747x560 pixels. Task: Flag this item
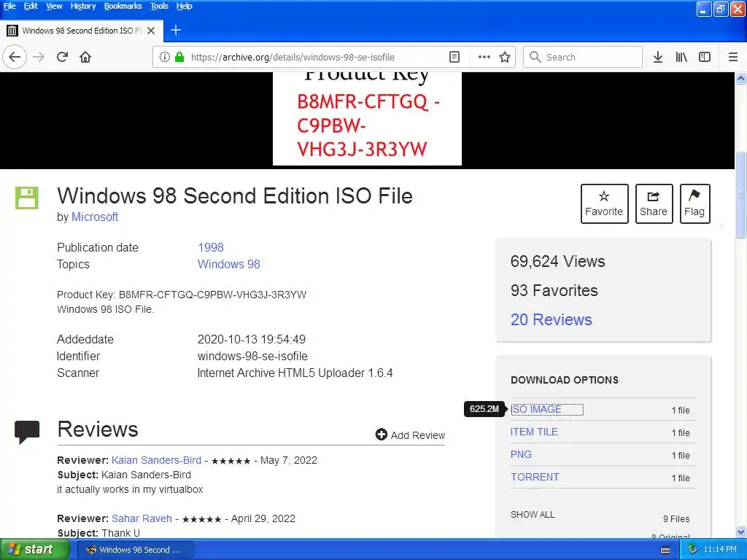pyautogui.click(x=694, y=203)
